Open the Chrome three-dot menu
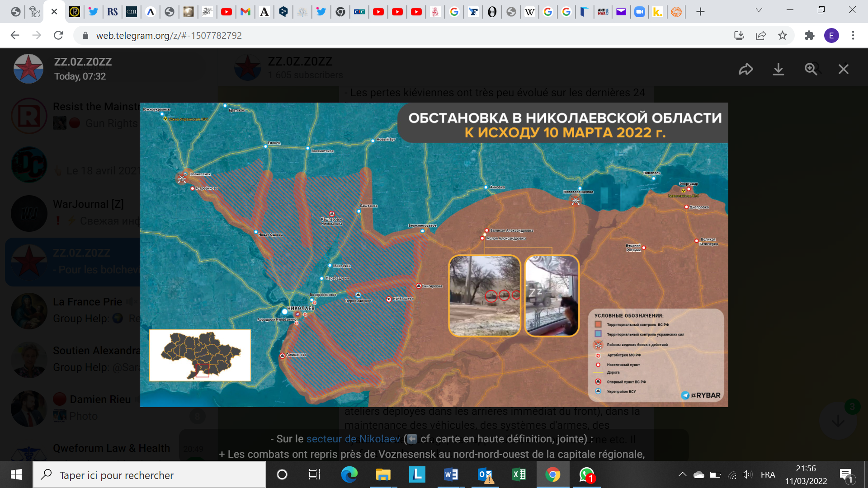The height and width of the screenshot is (488, 868). pyautogui.click(x=853, y=35)
